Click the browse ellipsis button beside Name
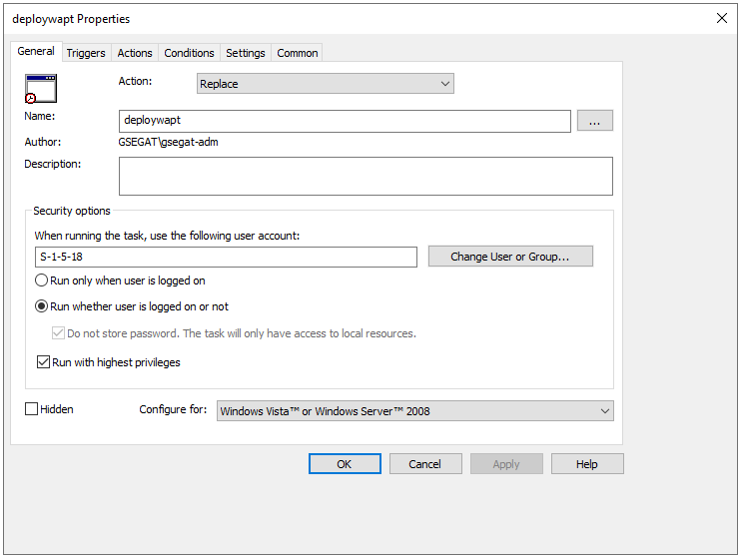 [594, 121]
